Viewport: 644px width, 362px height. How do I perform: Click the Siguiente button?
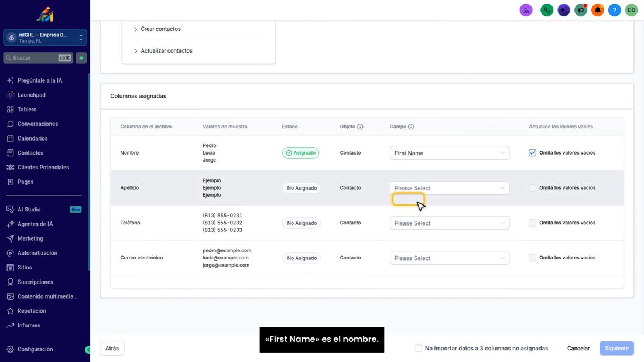click(616, 349)
